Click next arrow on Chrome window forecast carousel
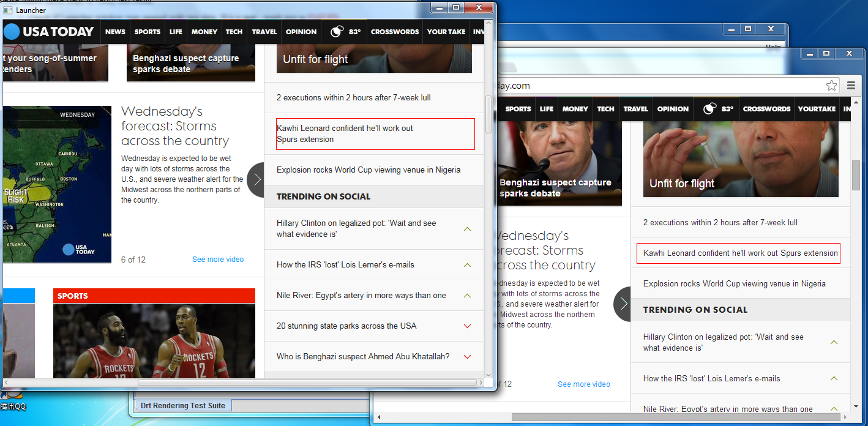This screenshot has width=868, height=426. 623,304
